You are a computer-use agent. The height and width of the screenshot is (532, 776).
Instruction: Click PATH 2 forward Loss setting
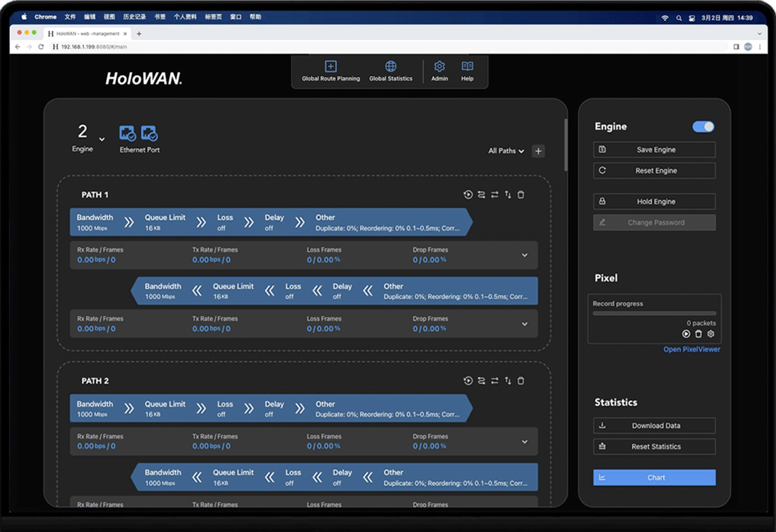click(225, 409)
